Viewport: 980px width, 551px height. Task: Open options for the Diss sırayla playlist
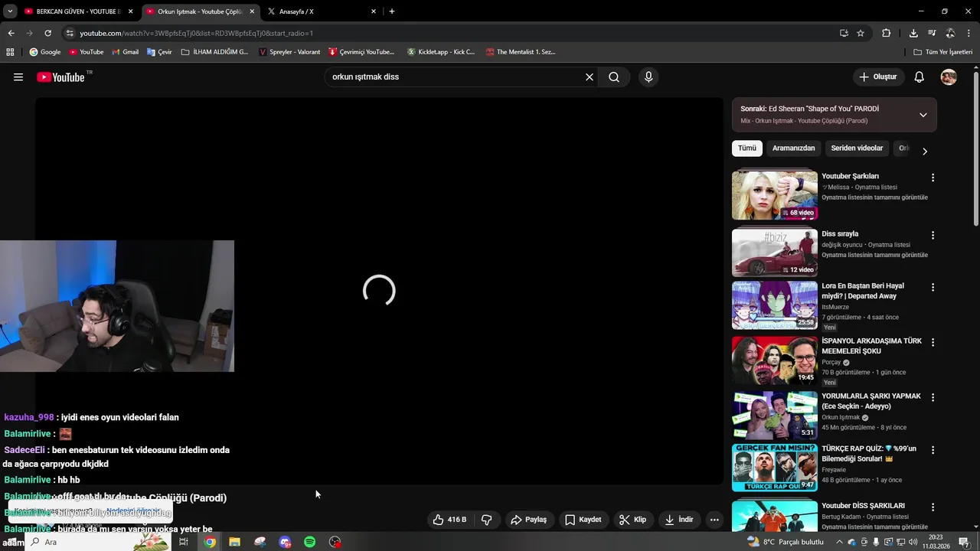click(933, 235)
